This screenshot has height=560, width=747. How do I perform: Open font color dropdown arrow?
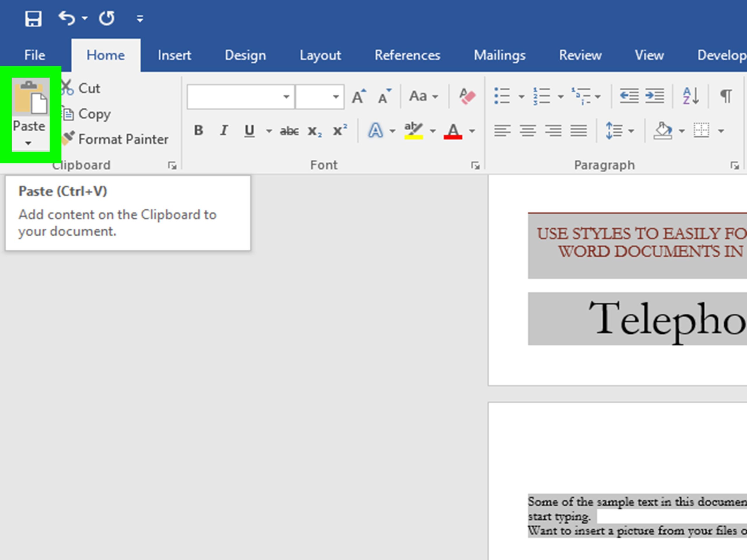click(x=472, y=131)
